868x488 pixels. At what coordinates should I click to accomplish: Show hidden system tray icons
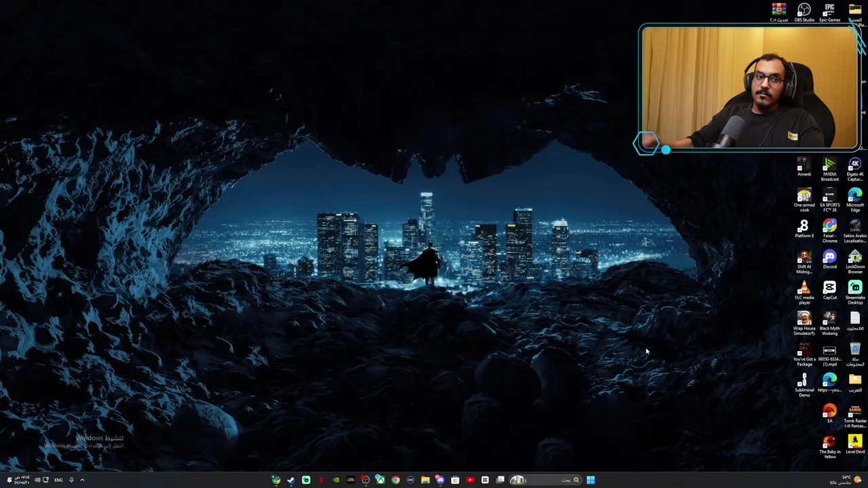pos(82,480)
